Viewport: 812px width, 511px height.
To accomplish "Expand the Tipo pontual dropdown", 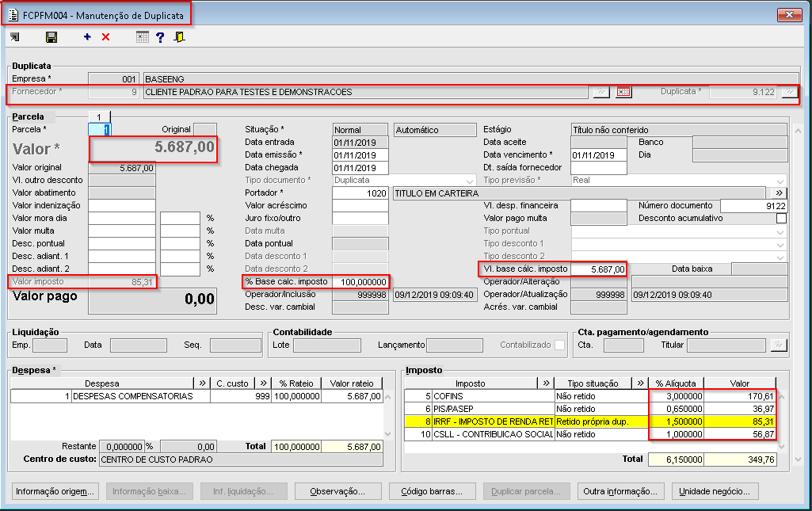I will 780,231.
